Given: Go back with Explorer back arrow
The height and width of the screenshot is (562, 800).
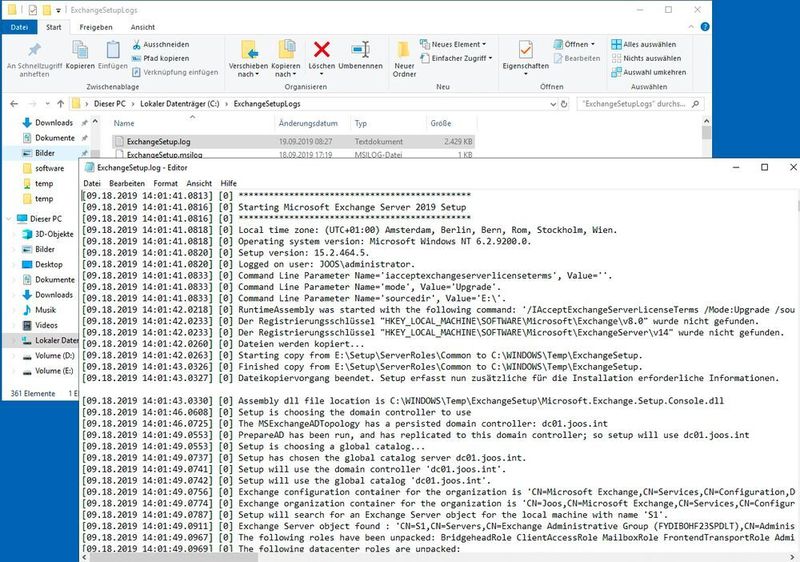Looking at the screenshot, I should coord(14,104).
